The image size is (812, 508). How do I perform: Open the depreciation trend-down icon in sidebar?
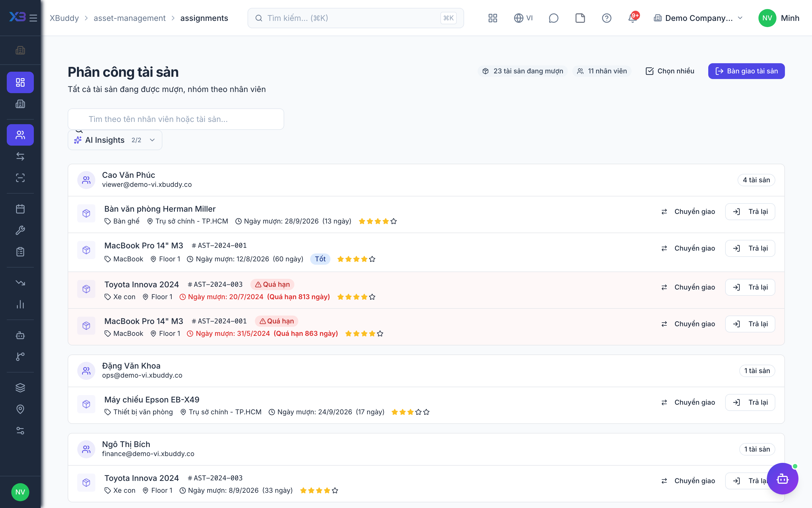[20, 283]
